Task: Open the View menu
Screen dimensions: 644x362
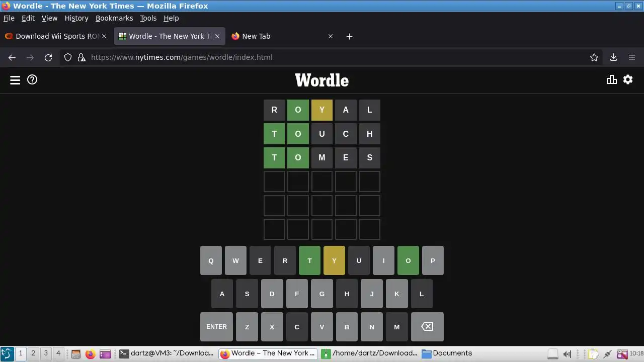Action: [49, 18]
